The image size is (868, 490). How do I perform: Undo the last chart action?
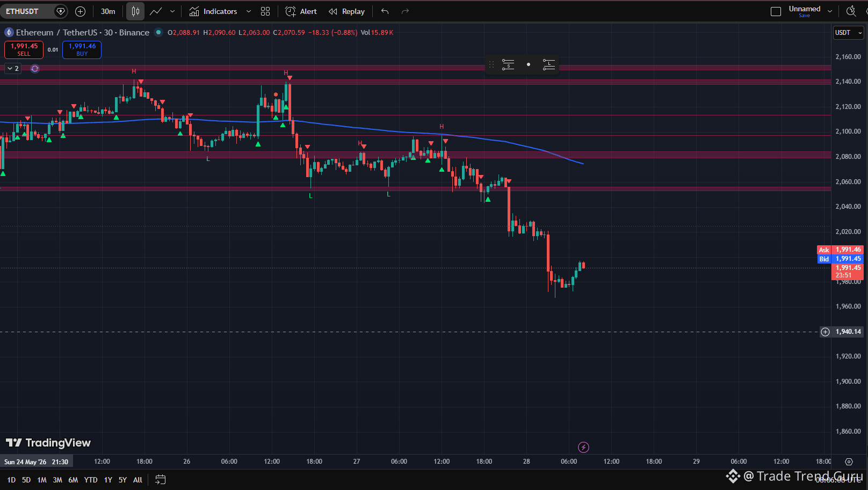[x=385, y=11]
